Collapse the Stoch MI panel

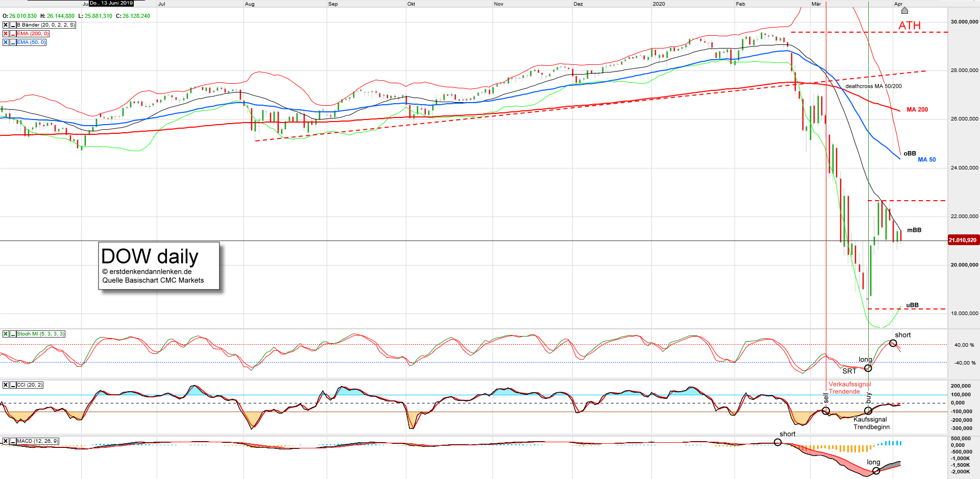(x=13, y=334)
